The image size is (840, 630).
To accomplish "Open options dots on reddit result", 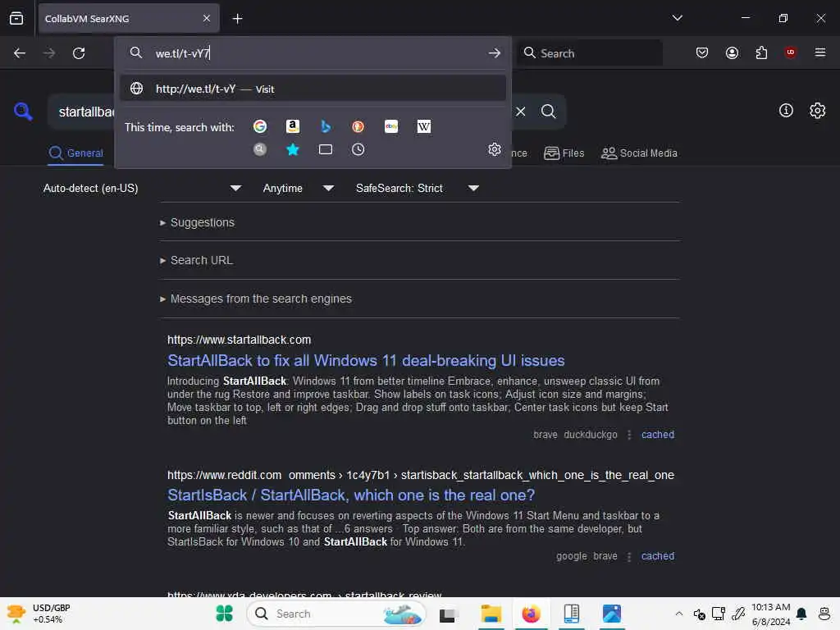I will click(x=629, y=557).
